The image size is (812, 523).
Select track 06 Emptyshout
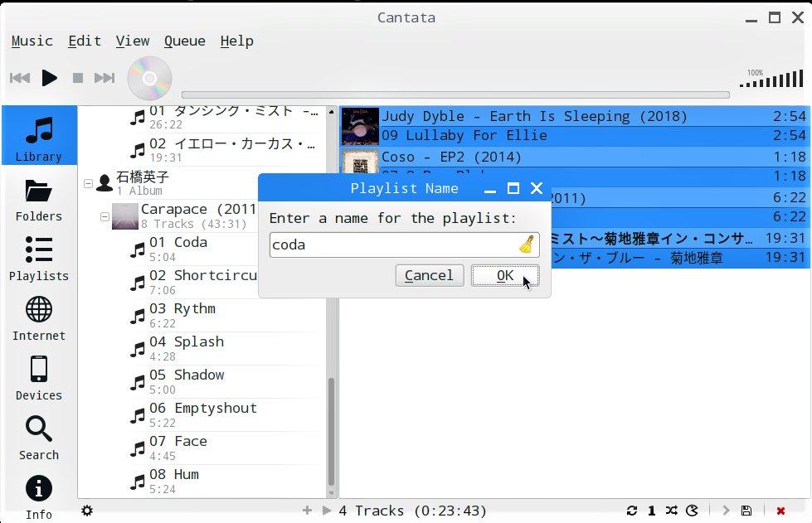coord(226,415)
